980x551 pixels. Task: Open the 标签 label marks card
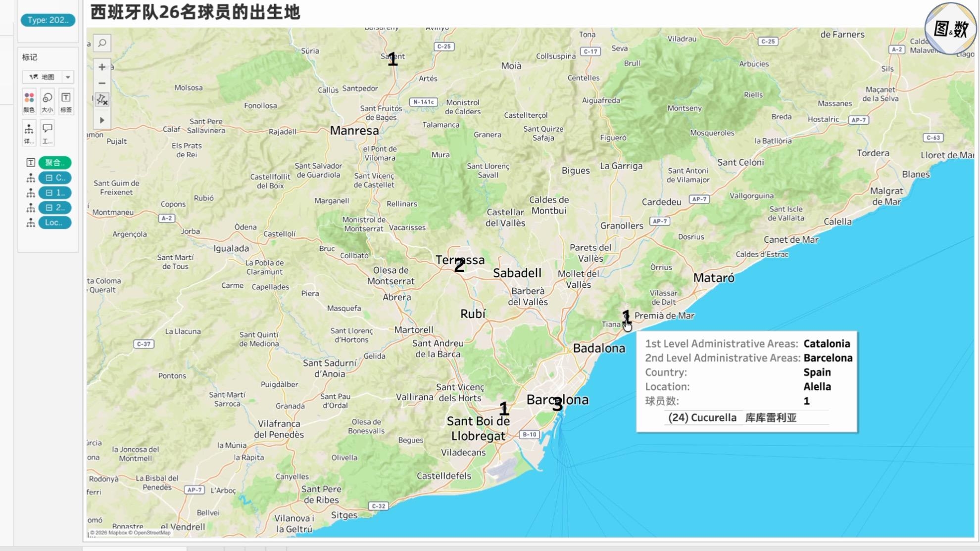click(66, 102)
